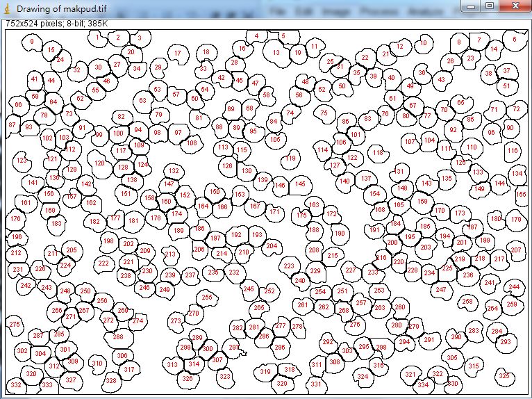The height and width of the screenshot is (399, 532).
Task: Click the particle numbered 191
Action: coord(374,231)
